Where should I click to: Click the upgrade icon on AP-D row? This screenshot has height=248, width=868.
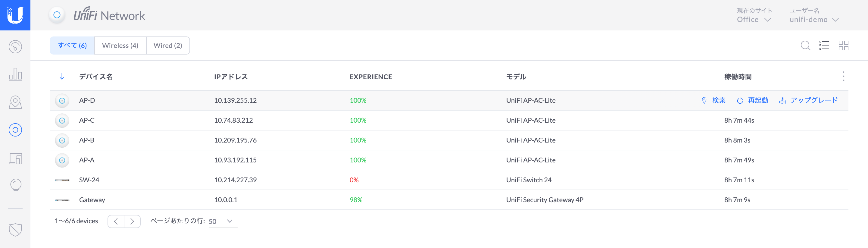(782, 100)
